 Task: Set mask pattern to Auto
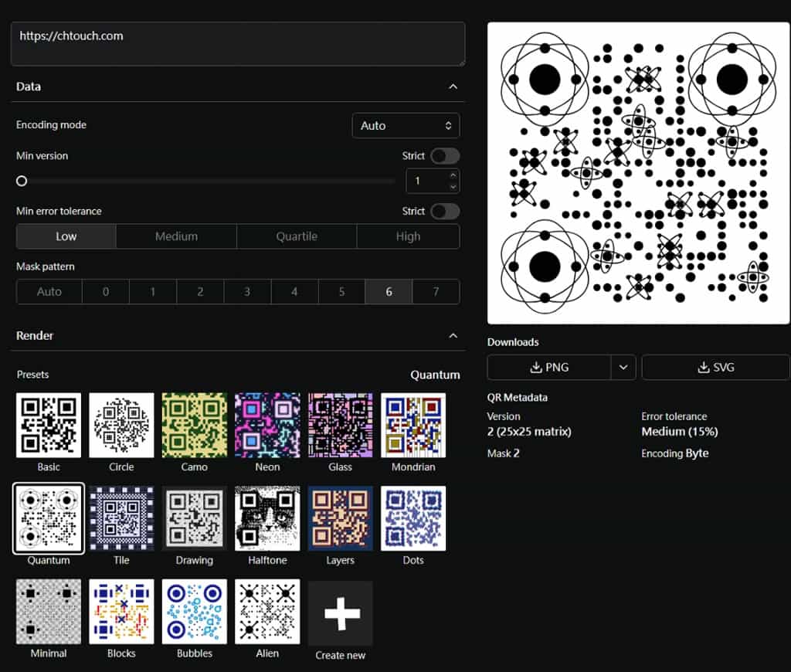tap(49, 292)
